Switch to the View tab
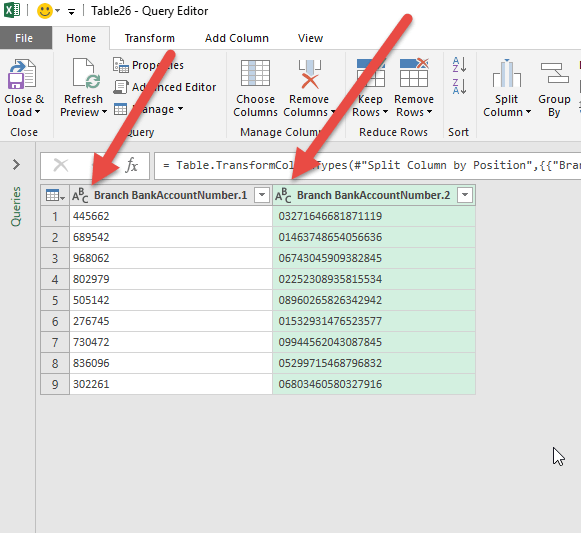The height and width of the screenshot is (533, 581). pos(310,38)
